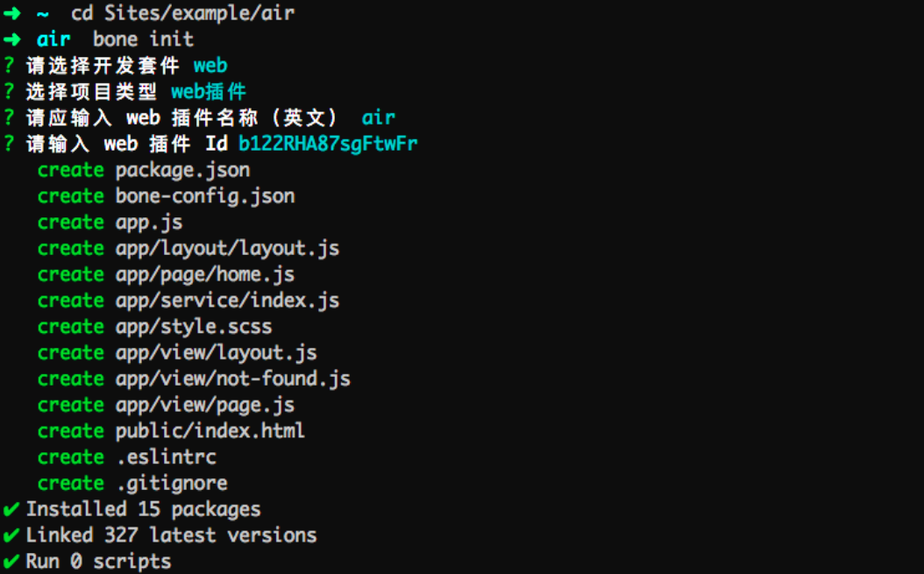Click the checkmark beside 'Installed 15 packages'
924x574 pixels.
pos(11,509)
